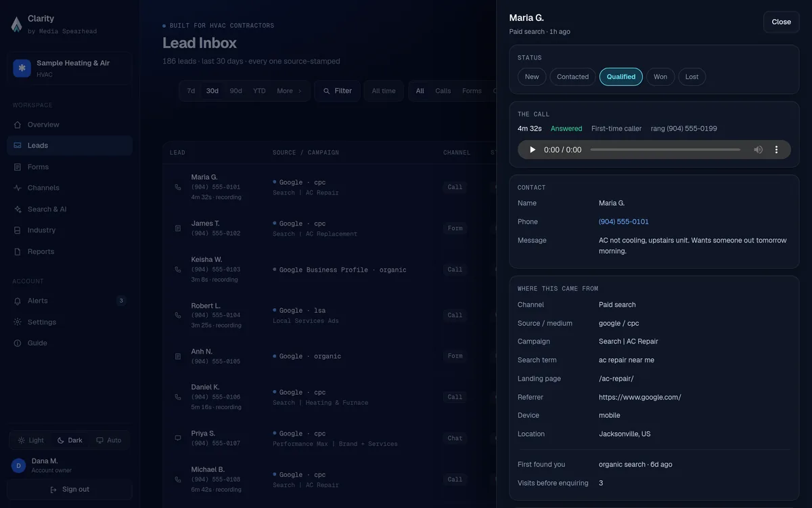The width and height of the screenshot is (812, 508).
Task: Select the YTD date range tab
Action: coord(259,91)
